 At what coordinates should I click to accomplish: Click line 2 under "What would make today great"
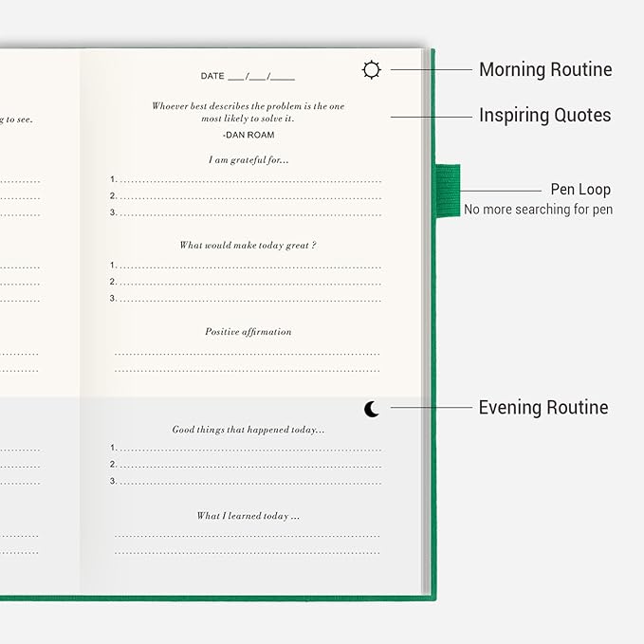(248, 282)
